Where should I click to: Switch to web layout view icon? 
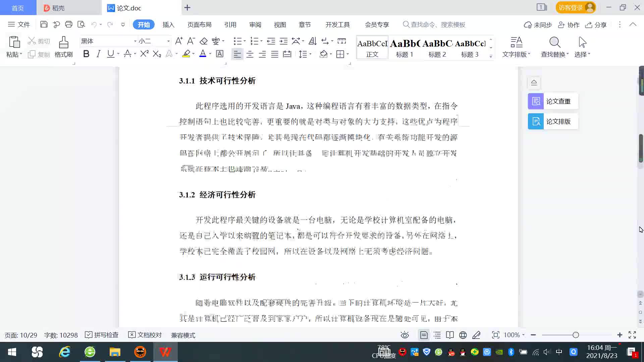click(463, 335)
